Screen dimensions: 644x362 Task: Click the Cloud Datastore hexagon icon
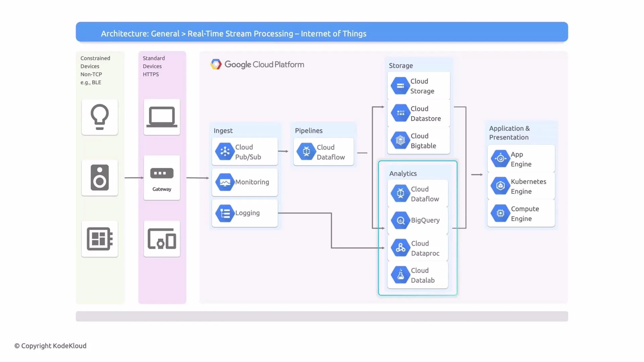(400, 113)
